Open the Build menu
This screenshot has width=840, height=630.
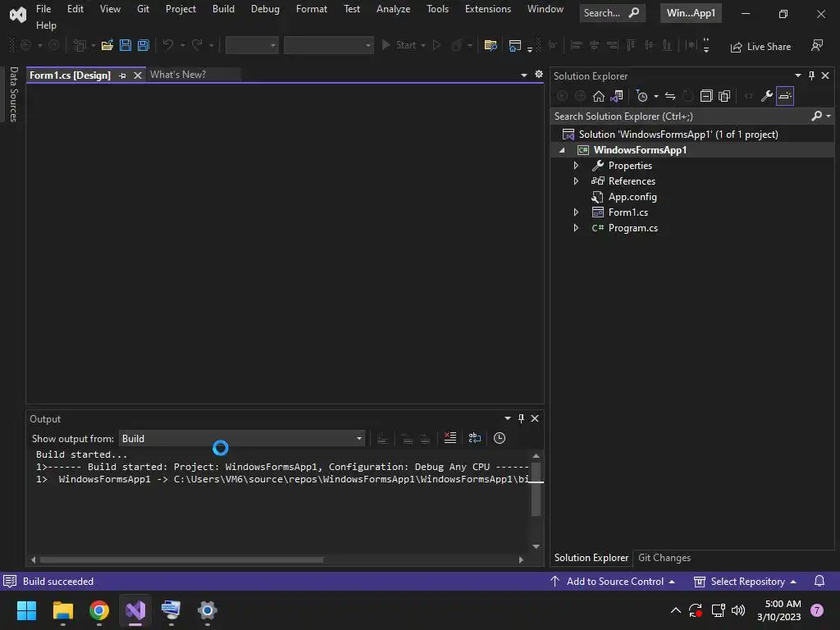[223, 9]
